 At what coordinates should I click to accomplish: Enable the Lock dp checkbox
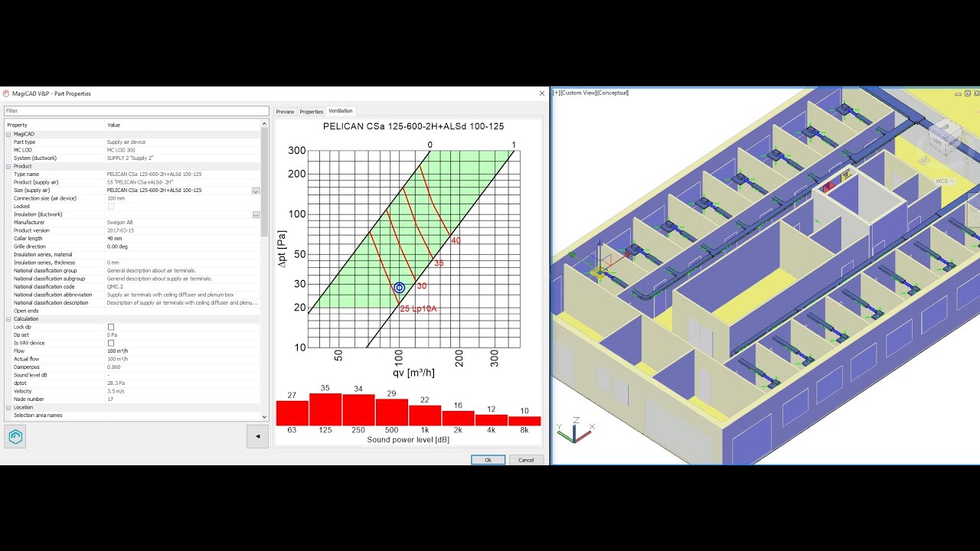[x=111, y=327]
